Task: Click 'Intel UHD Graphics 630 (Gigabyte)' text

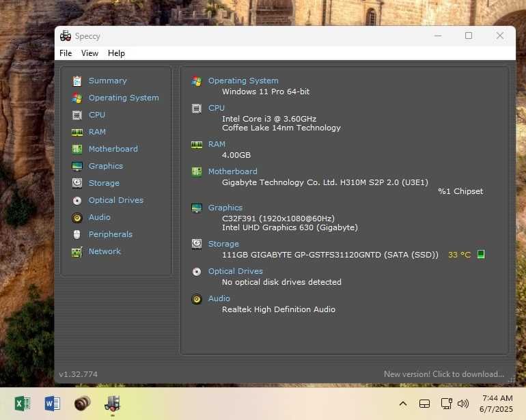Action: 290,227
